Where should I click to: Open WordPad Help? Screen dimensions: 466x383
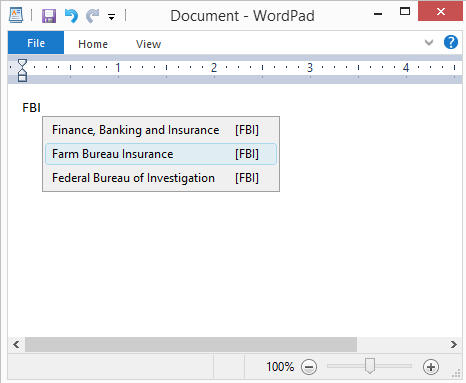pos(451,42)
